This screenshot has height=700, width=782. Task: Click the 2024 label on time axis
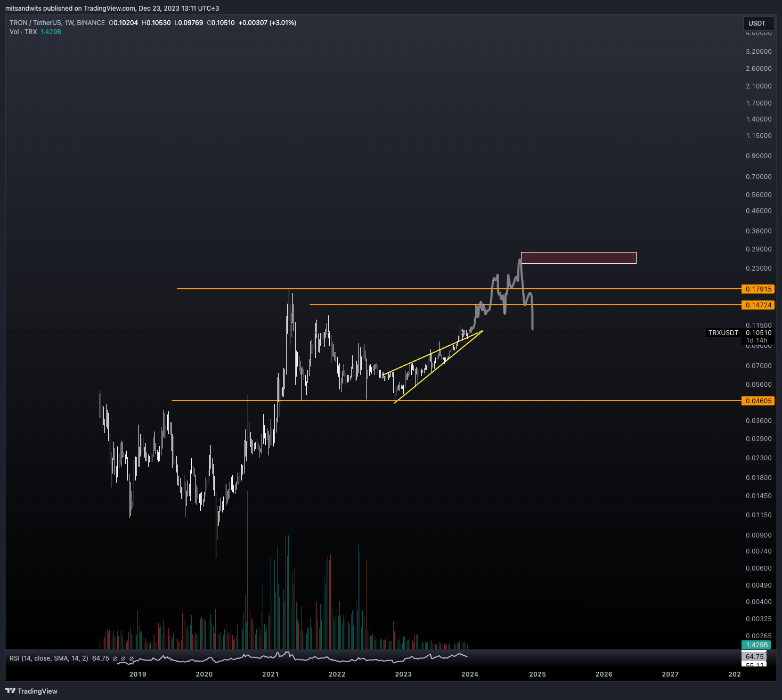tap(470, 674)
